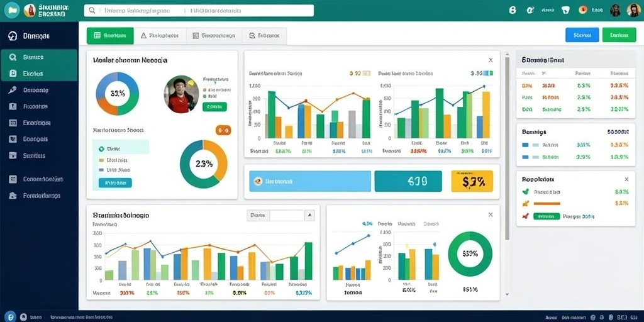Screen dimensions: 644x322
Task: Open the tab with the triangle warning icon
Action: (x=160, y=36)
